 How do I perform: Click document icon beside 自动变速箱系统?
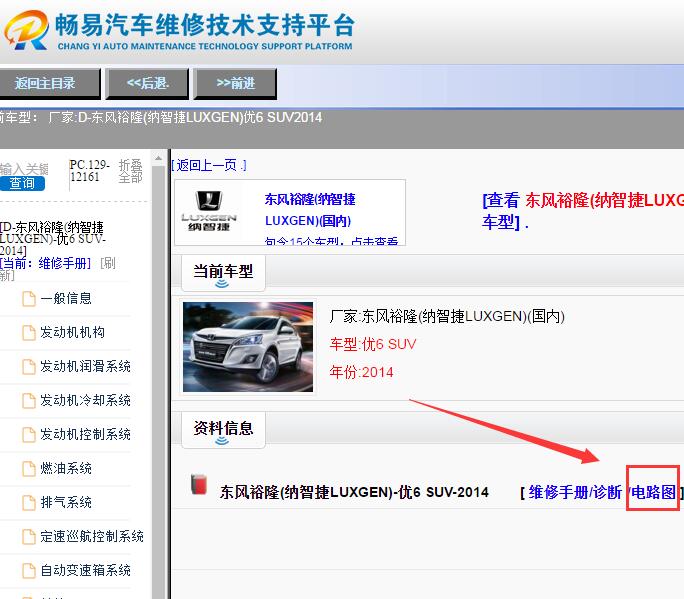[29, 571]
